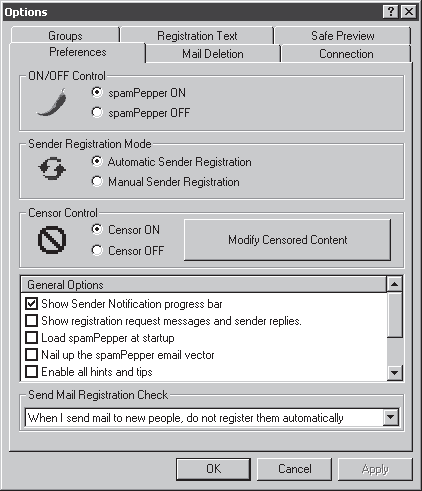Enable Load spamPepper at startup

point(31,338)
